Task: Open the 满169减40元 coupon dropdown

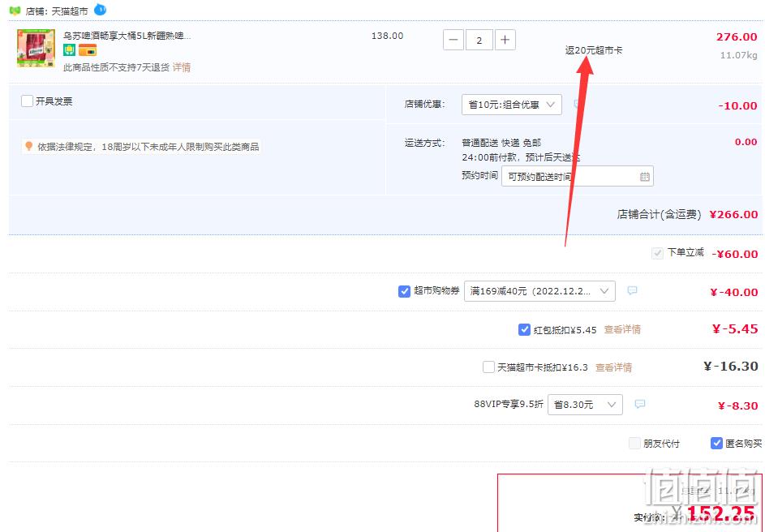Action: click(x=539, y=291)
